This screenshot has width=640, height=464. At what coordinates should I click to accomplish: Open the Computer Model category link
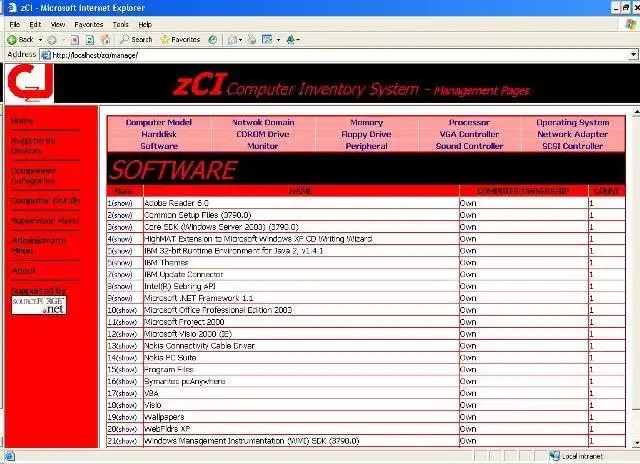coord(159,122)
